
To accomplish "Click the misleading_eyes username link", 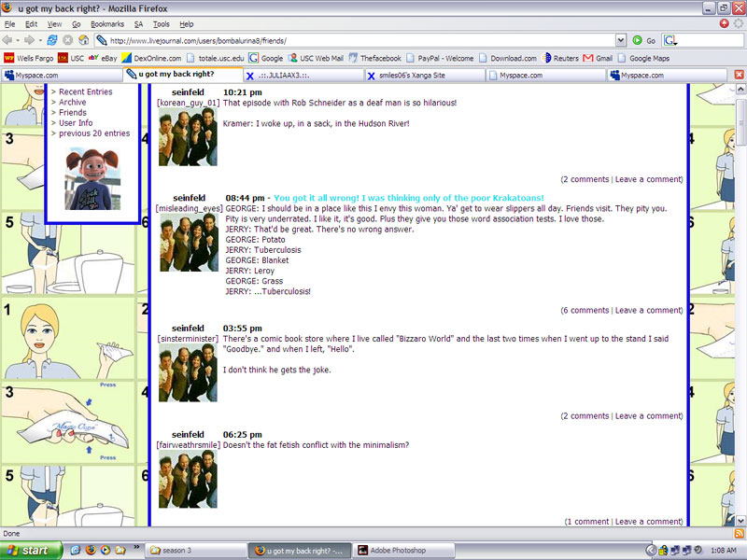I will tap(190, 208).
